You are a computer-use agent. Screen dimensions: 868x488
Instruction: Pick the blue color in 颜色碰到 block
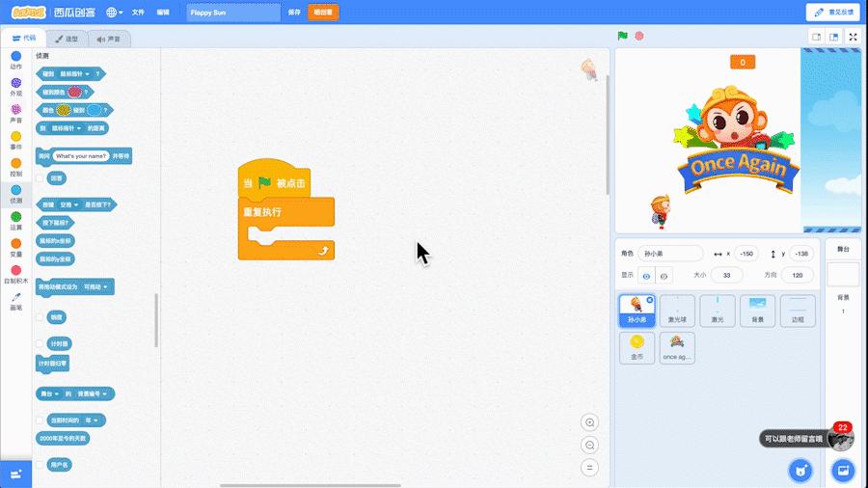coord(95,110)
